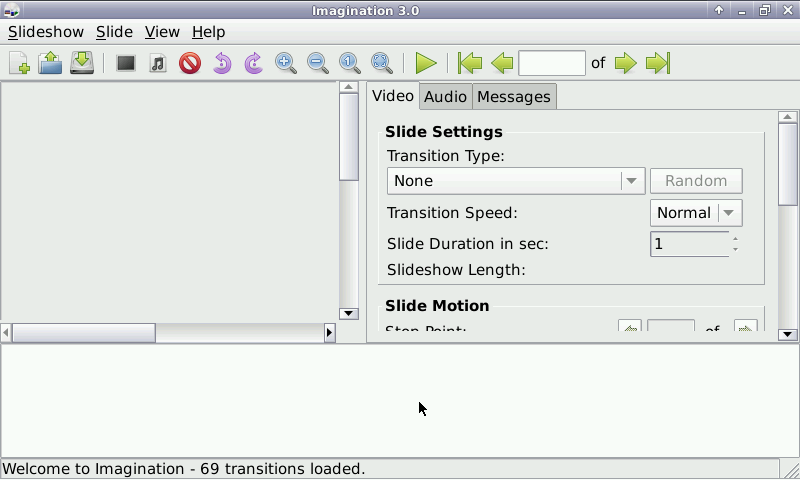Rotate the slide counter-clockwise
Viewport: 800px width, 480px height.
tap(222, 63)
